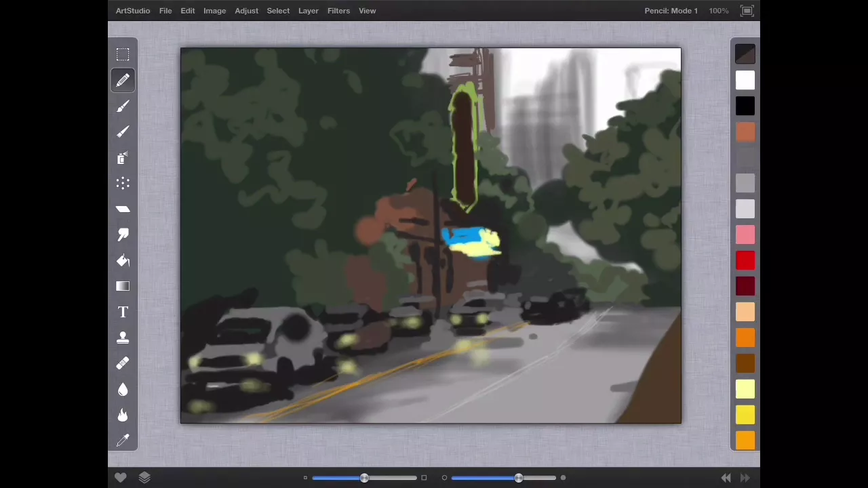Viewport: 868px width, 488px height.
Task: Pick the dark maroon swatch
Action: click(x=745, y=287)
